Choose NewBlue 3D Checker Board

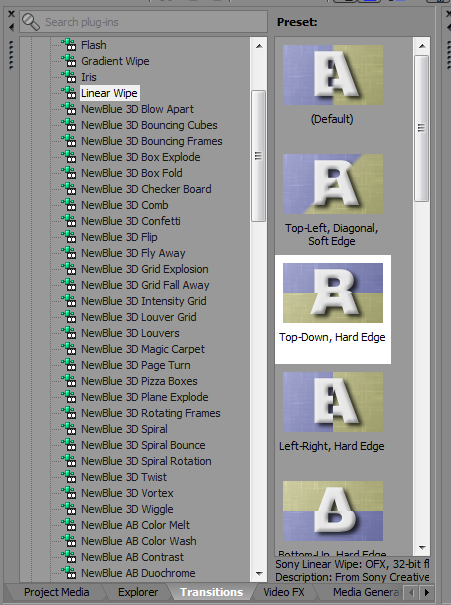coord(146,189)
